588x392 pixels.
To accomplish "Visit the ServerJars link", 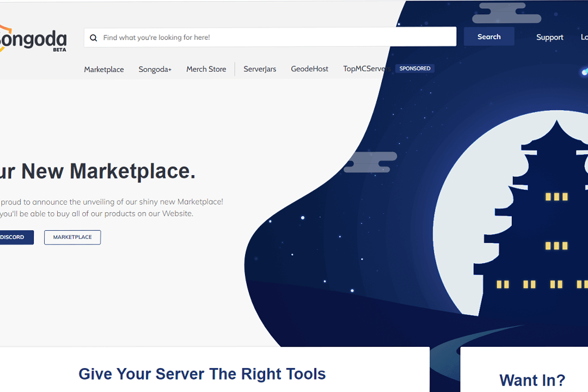I will 260,69.
